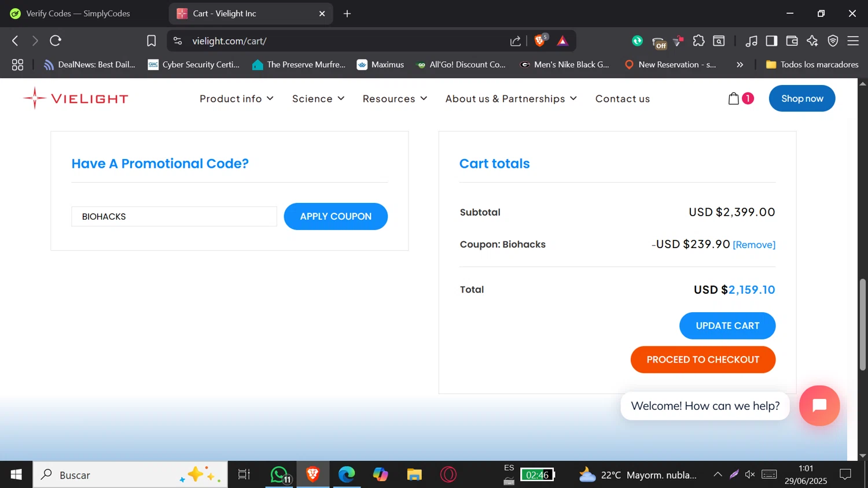
Task: Open WhatsApp from the taskbar
Action: [279, 475]
